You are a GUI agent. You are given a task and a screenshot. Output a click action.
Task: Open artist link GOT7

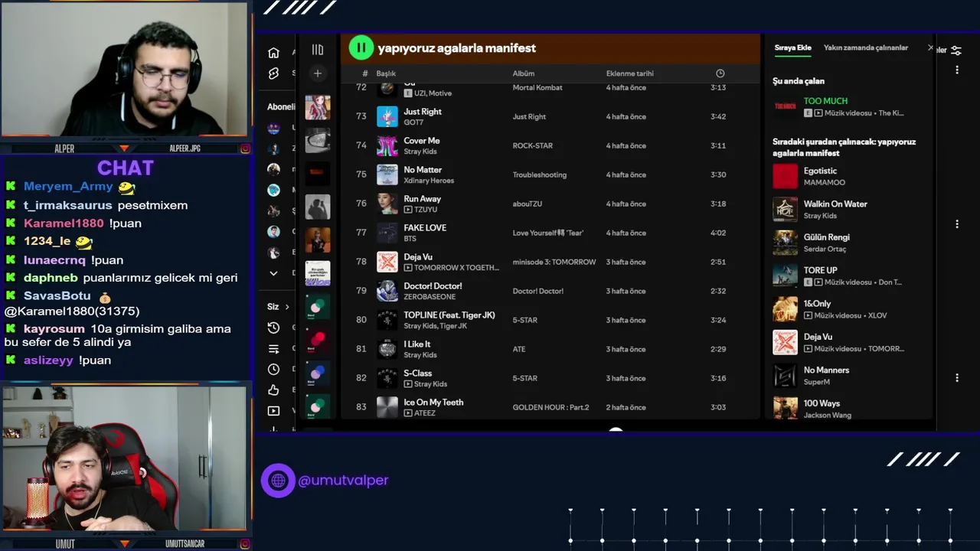coord(413,122)
